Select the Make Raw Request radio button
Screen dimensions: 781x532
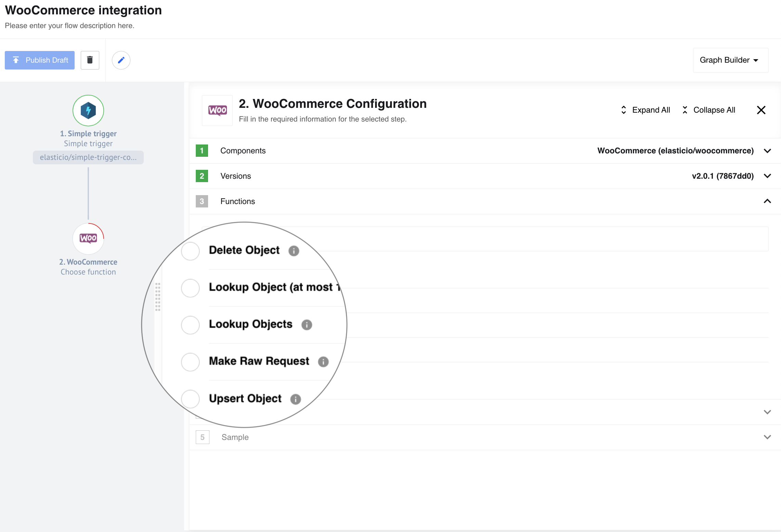(x=190, y=362)
